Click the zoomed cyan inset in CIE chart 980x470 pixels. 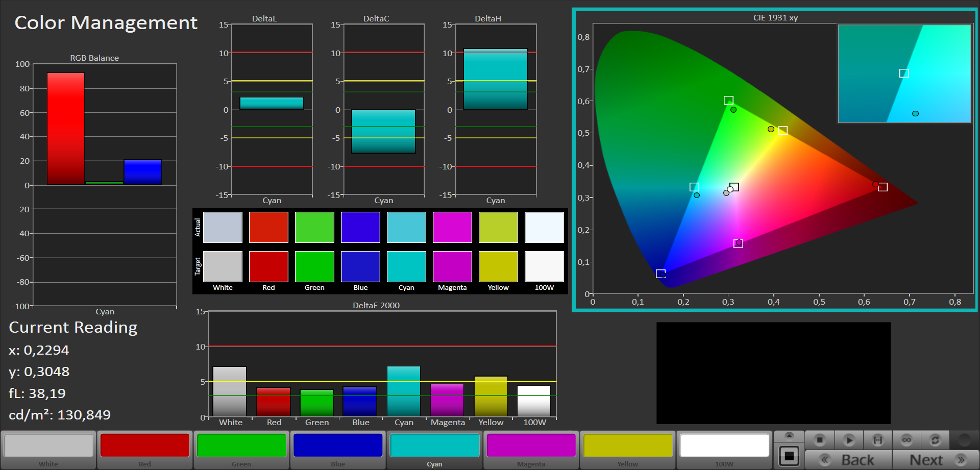pyautogui.click(x=904, y=74)
